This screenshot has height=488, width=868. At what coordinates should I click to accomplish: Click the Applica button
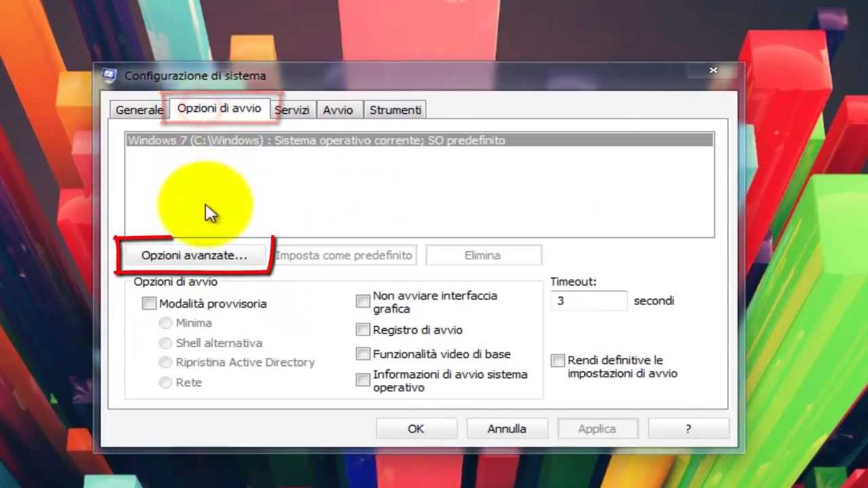pos(597,428)
